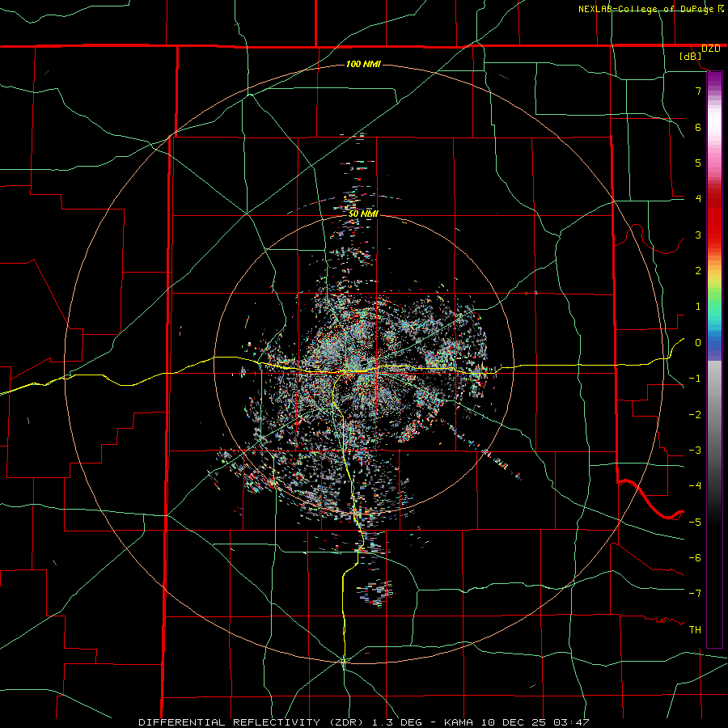Click the -5 value on the color scale
Viewport: 728px width, 728px height.
(x=695, y=523)
